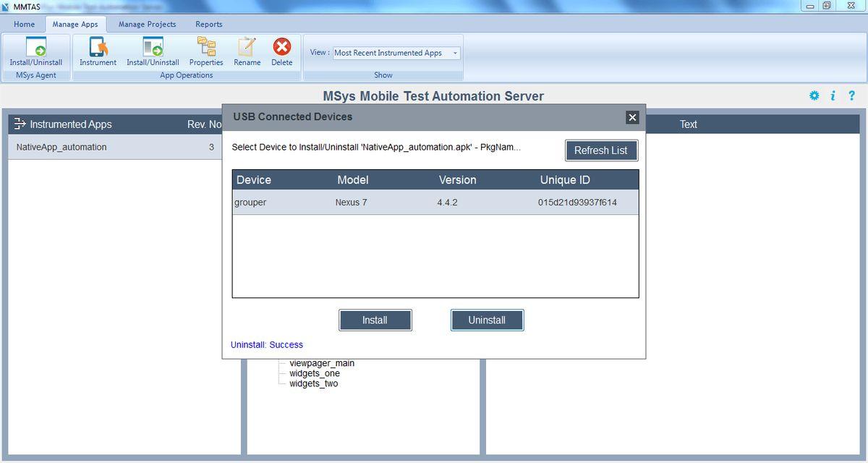
Task: Click the MSys Agent Install/Uninstall icon
Action: click(x=36, y=47)
